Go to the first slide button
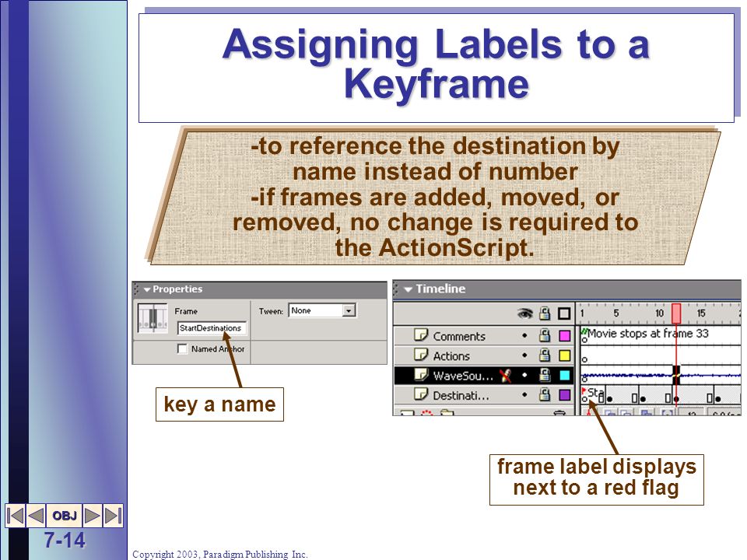 (16, 516)
